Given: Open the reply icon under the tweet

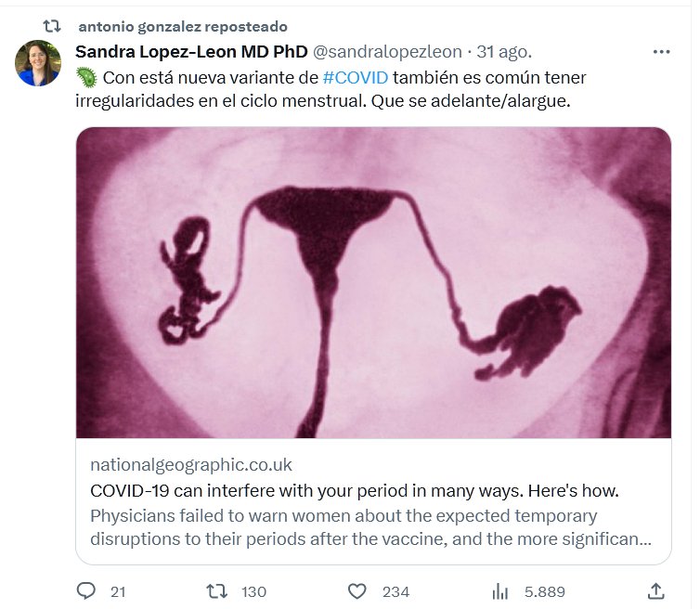Looking at the screenshot, I should (x=86, y=591).
